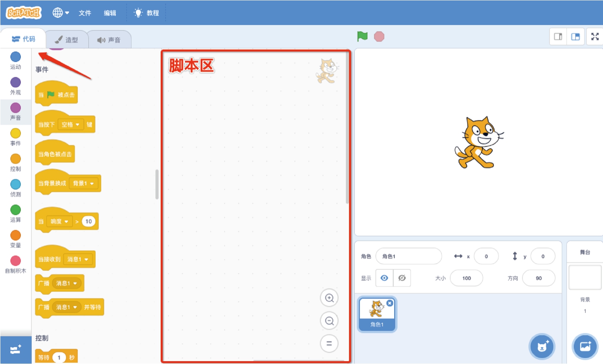This screenshot has width=603, height=364.
Task: Open 消息1 dropdown in 当接收到 block
Action: [x=78, y=259]
